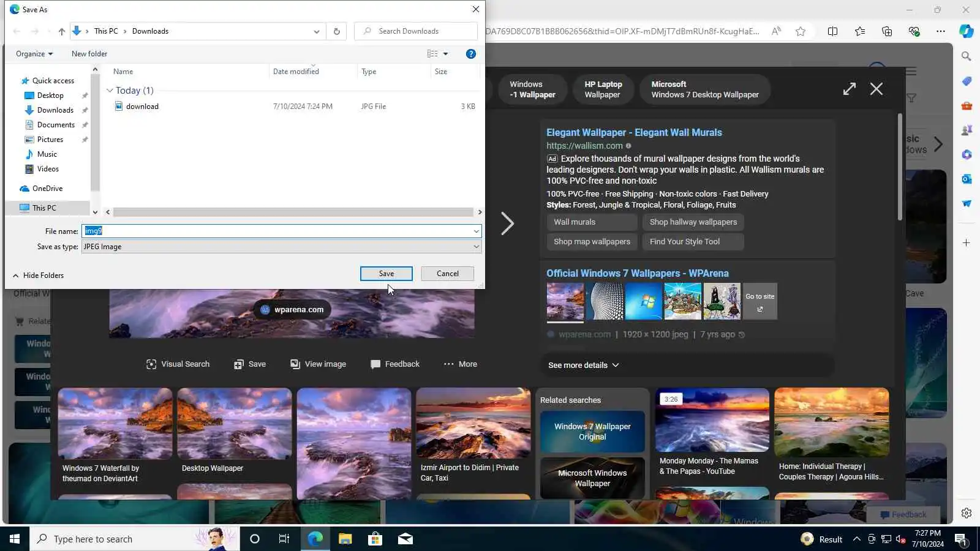Click the Go to site tile
The image size is (980, 551).
(760, 301)
